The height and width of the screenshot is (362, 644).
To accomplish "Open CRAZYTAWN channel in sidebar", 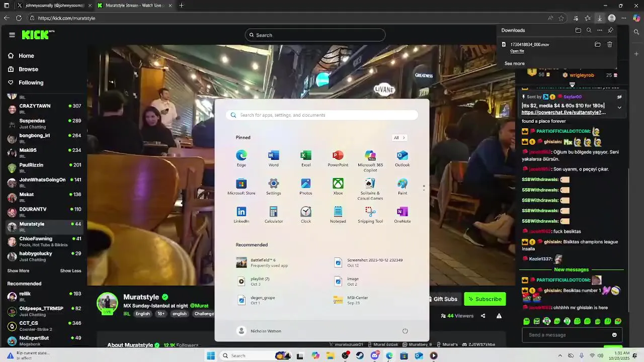I will coord(44,109).
